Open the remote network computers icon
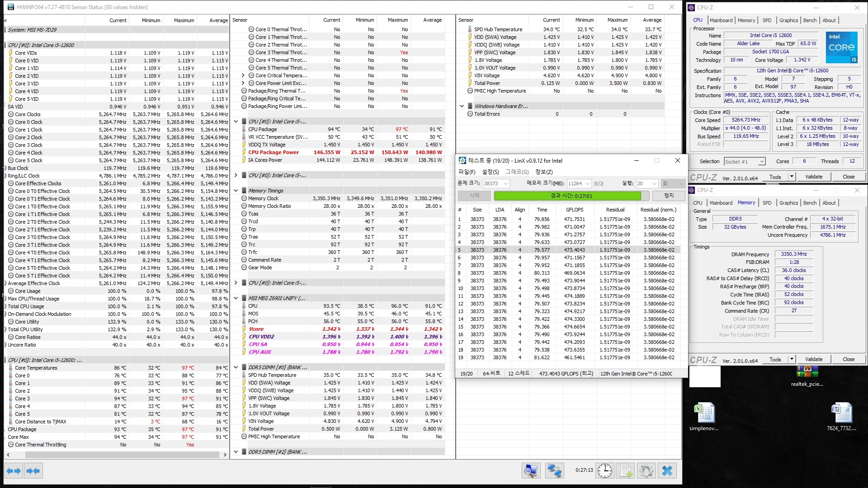Image resolution: width=868 pixels, height=488 pixels. (554, 471)
